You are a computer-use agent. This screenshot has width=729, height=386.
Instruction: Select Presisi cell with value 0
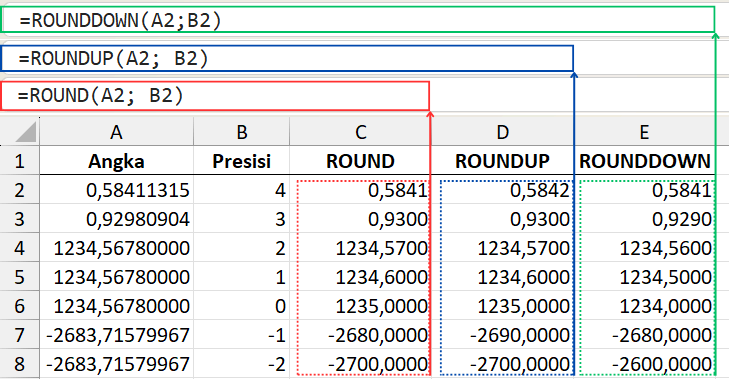coord(241,306)
